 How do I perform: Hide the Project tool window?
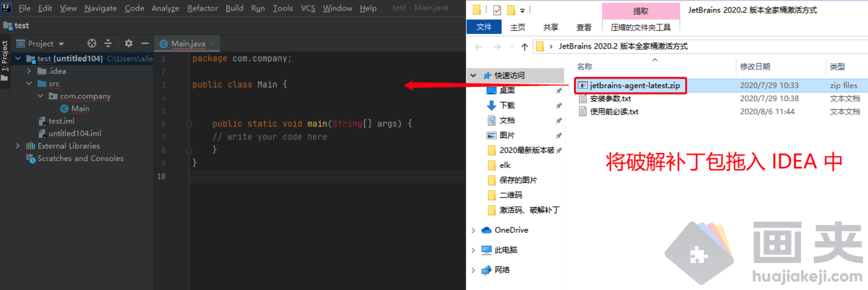click(x=145, y=44)
